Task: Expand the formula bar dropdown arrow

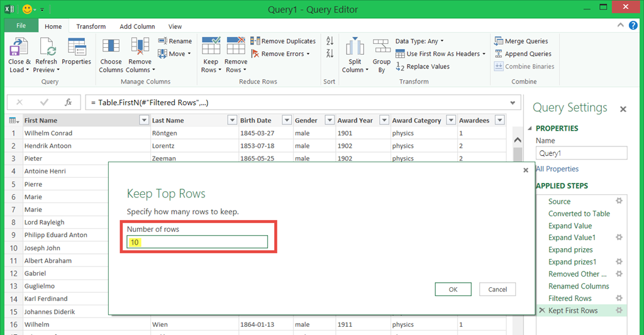Action: [x=513, y=102]
